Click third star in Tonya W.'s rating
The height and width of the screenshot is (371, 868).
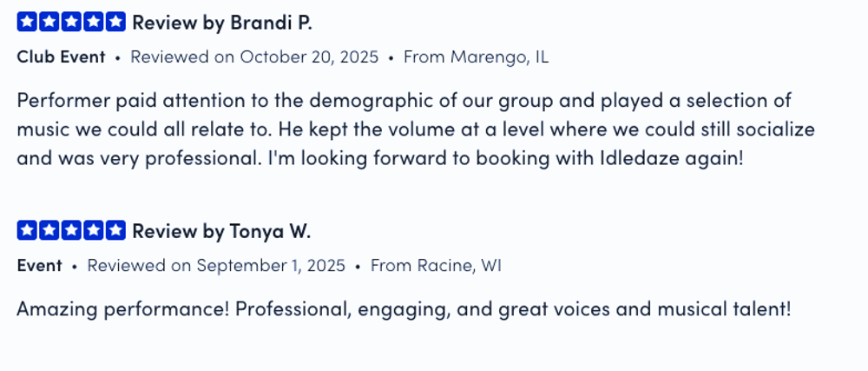pyautogui.click(x=71, y=230)
